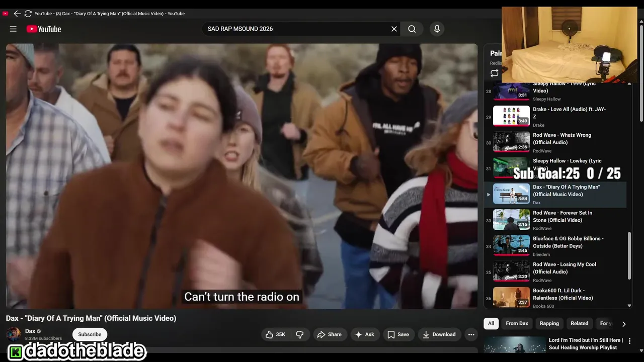The width and height of the screenshot is (644, 362).
Task: Select the All filter chip
Action: [x=491, y=323]
